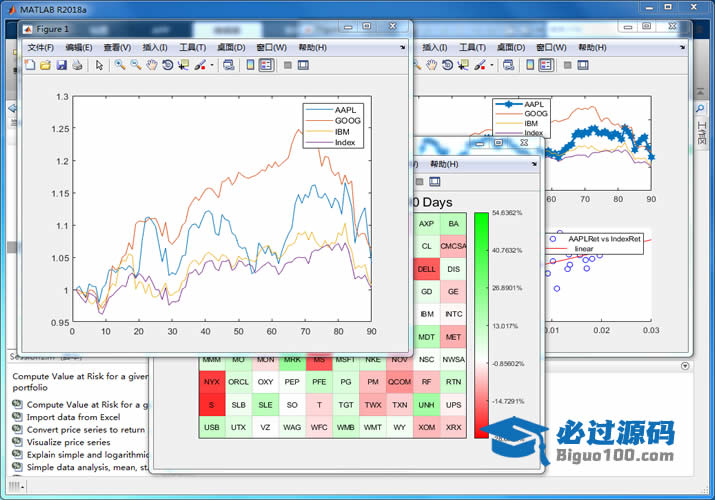
Task: Open 桌面(D) menu in Figure 1
Action: [x=231, y=47]
